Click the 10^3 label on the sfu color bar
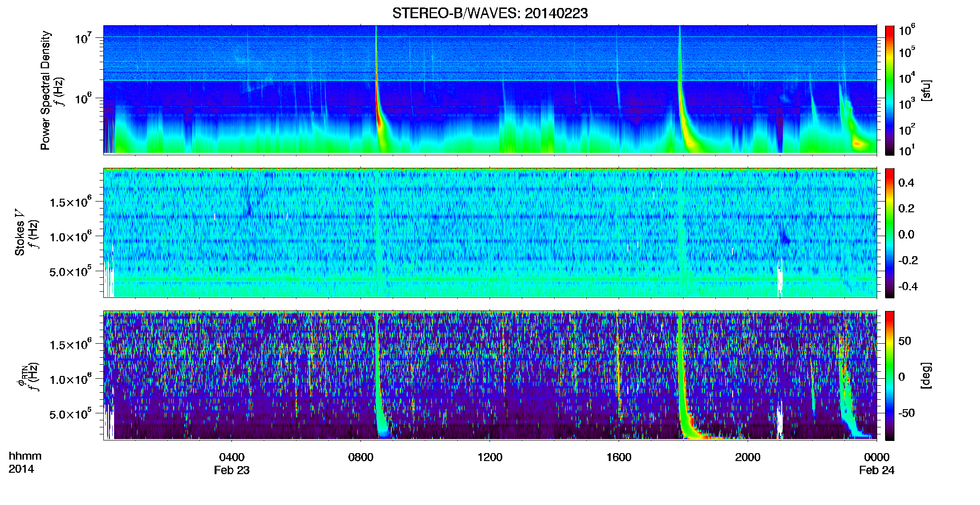980x505 pixels. 906,103
